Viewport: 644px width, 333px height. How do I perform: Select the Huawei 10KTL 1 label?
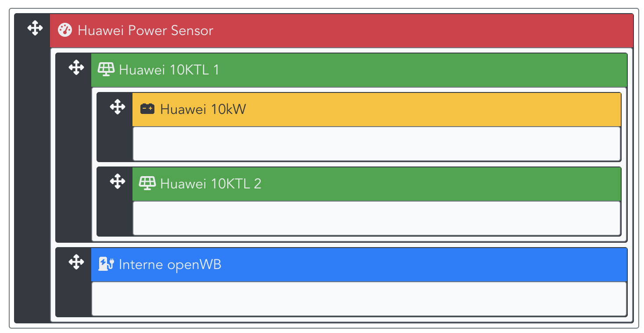(x=169, y=70)
